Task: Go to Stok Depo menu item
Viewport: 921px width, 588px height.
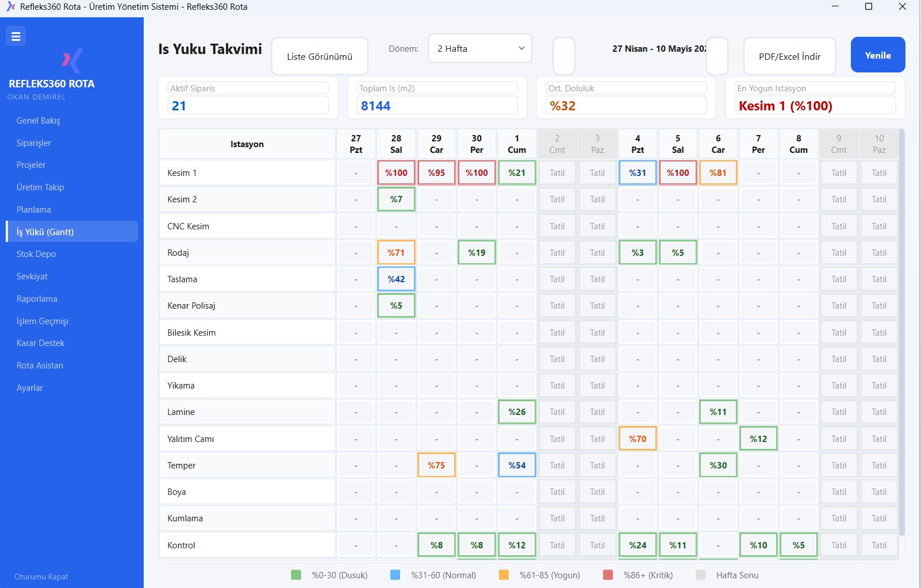Action: 36,254
